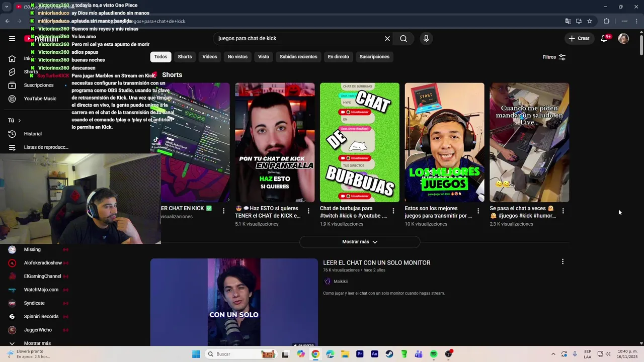The width and height of the screenshot is (644, 362).
Task: Open options for Se pasa el chat short
Action: [563, 211]
